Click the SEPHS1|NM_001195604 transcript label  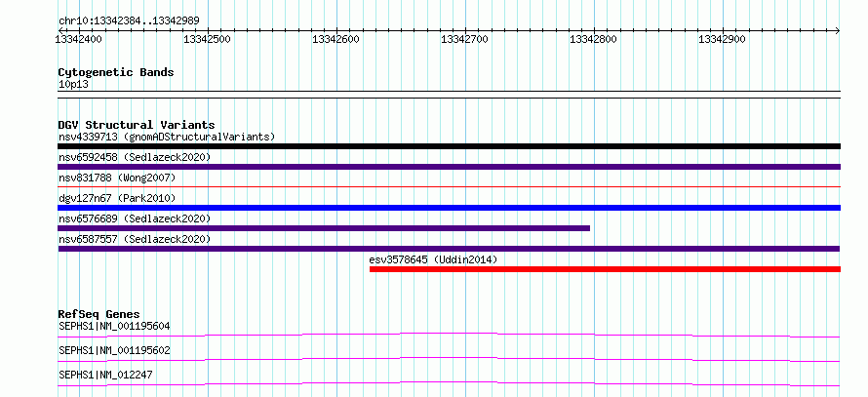tap(114, 326)
